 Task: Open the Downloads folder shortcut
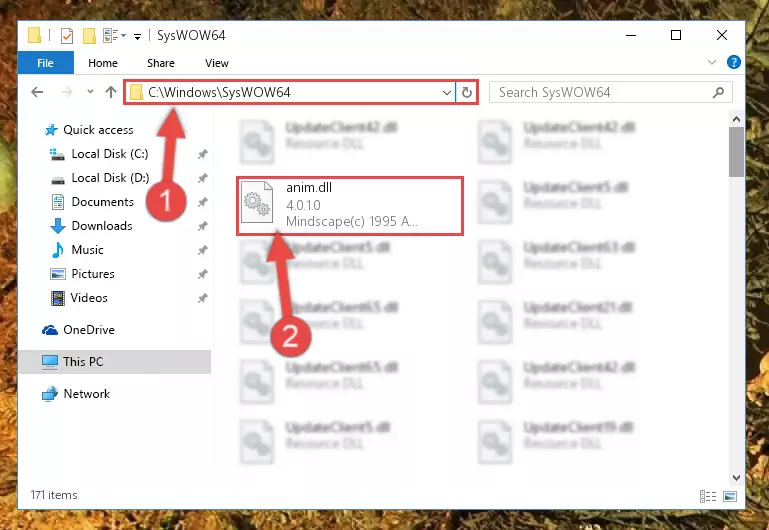92,226
